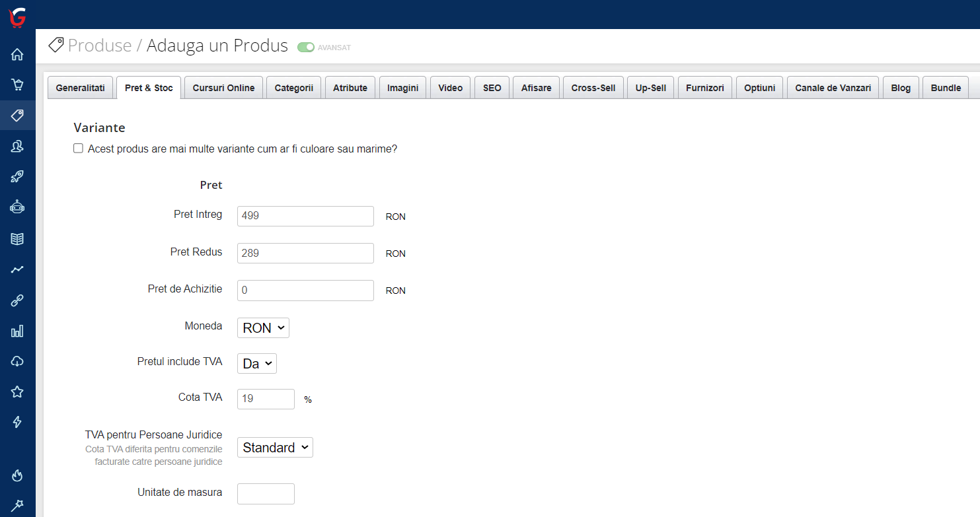980x517 pixels.
Task: Open the Cross-Sell tab
Action: (593, 86)
